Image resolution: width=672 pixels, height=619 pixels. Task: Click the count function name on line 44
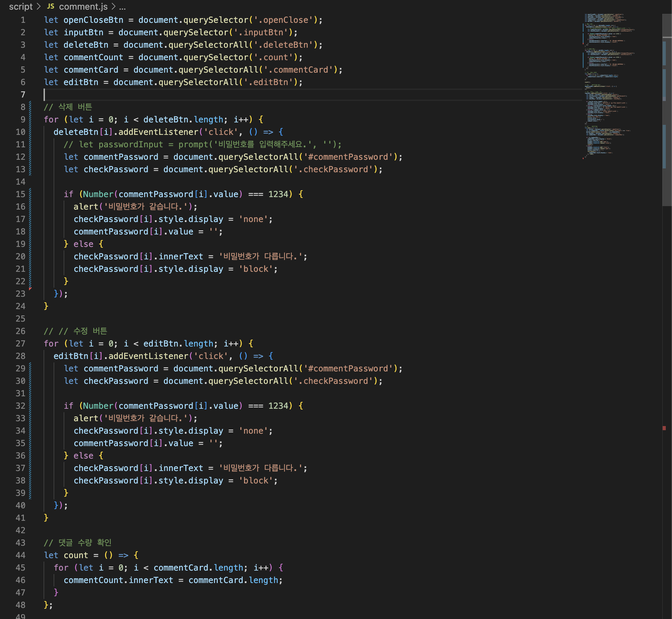(76, 555)
